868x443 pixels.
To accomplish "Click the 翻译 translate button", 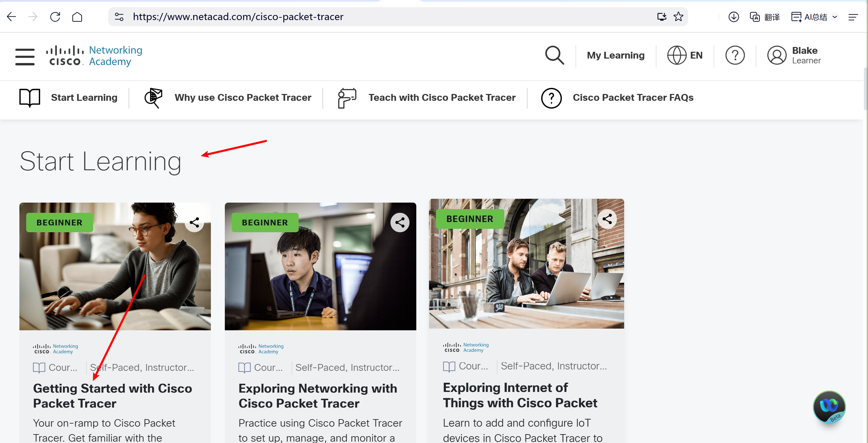I will 765,17.
